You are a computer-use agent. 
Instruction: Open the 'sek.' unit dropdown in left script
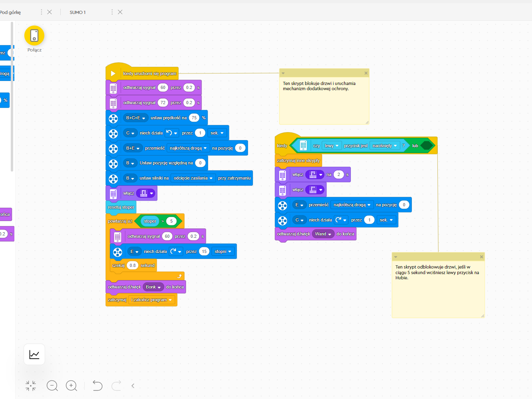click(x=217, y=133)
